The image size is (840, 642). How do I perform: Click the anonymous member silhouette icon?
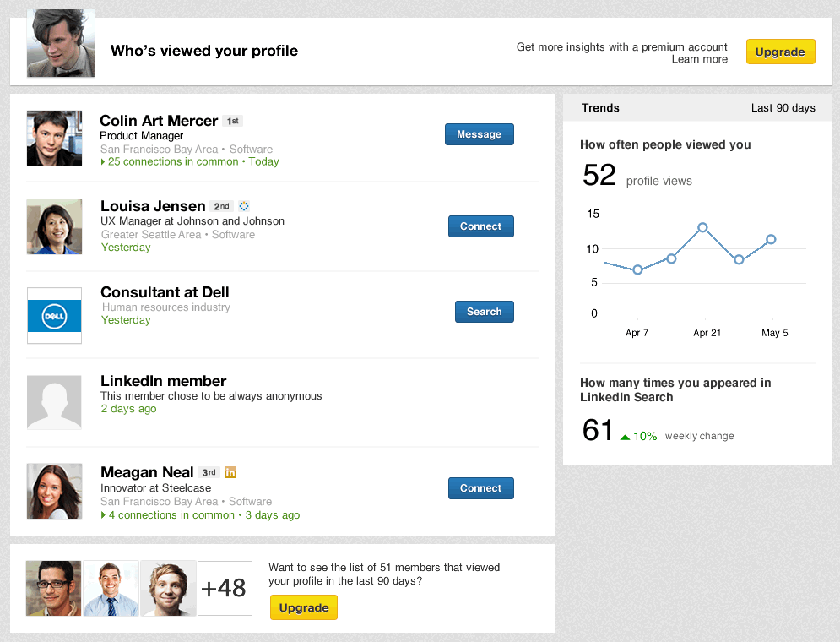tap(54, 402)
